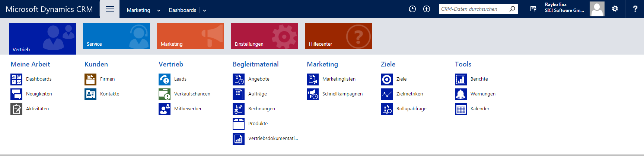Click the quick create plus icon

coord(427,9)
